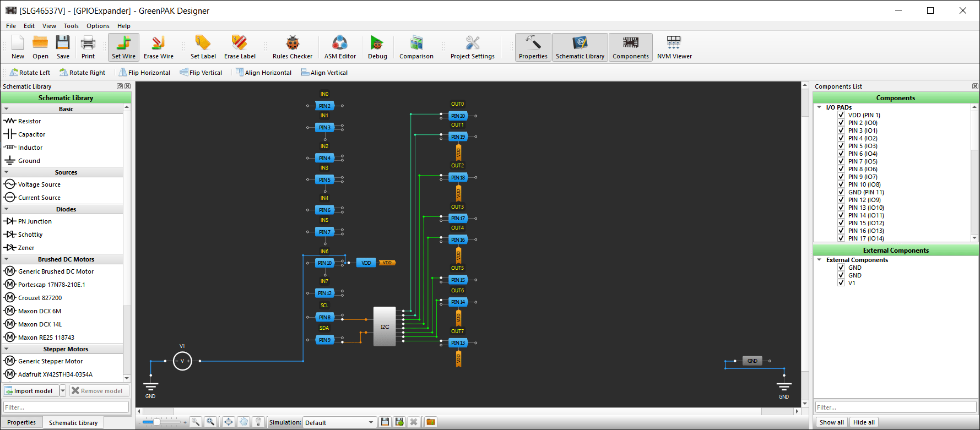Click the Components List filter field
This screenshot has width=980, height=430.
click(x=895, y=407)
